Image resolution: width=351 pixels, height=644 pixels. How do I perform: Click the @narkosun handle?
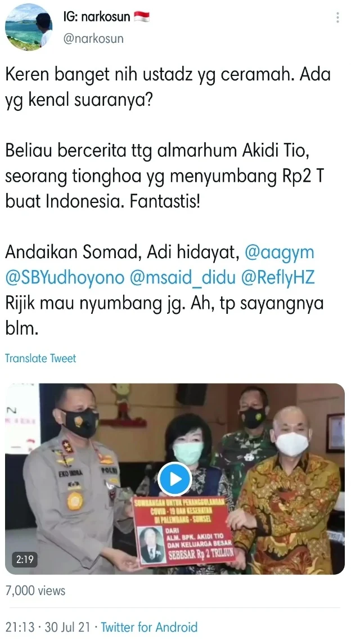[93, 39]
